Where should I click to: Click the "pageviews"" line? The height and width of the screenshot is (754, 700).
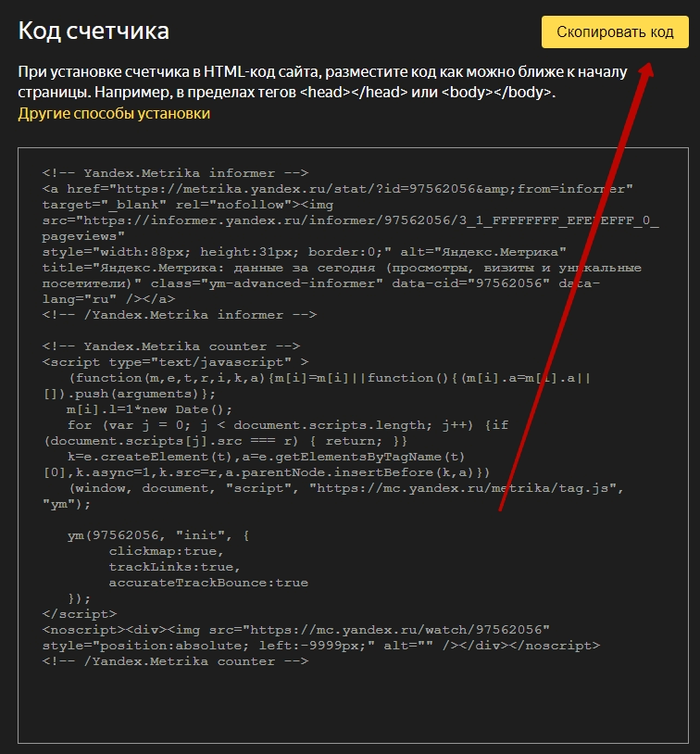point(83,236)
